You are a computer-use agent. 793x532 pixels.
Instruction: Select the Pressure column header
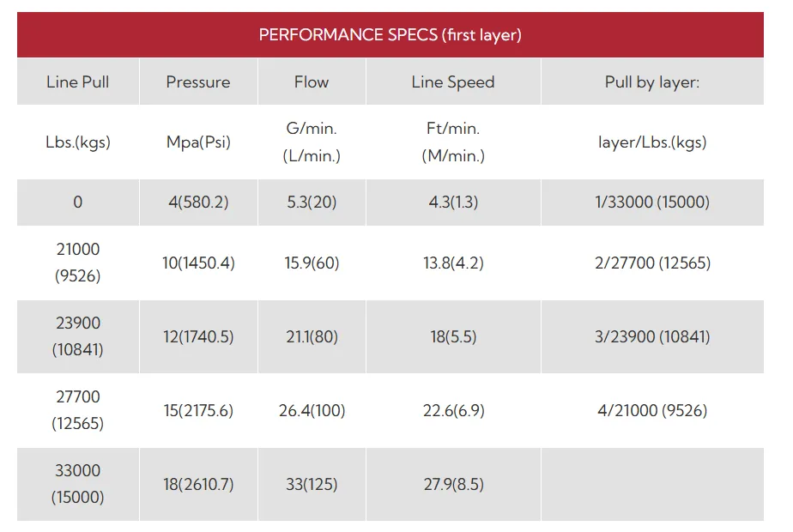click(x=198, y=82)
